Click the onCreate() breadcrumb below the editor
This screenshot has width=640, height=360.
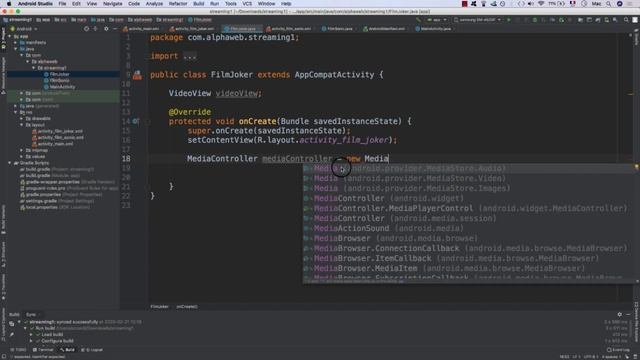[x=187, y=307]
